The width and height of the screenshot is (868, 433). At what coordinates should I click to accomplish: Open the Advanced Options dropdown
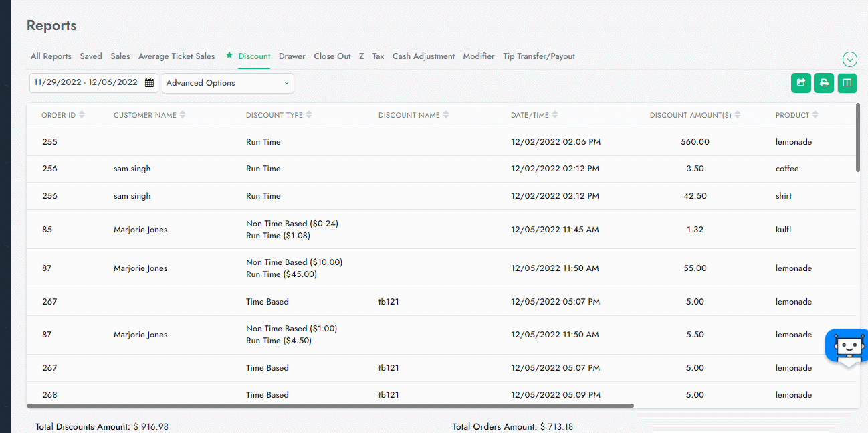[x=227, y=83]
